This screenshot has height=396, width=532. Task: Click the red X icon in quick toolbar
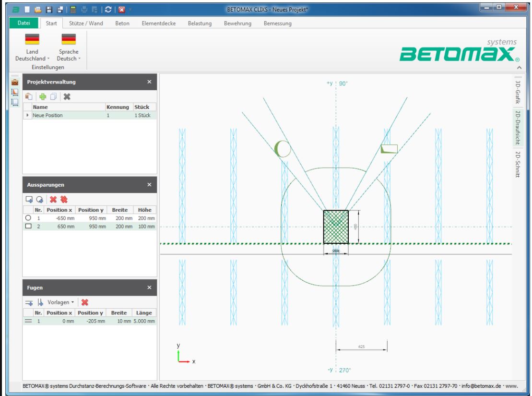(122, 10)
